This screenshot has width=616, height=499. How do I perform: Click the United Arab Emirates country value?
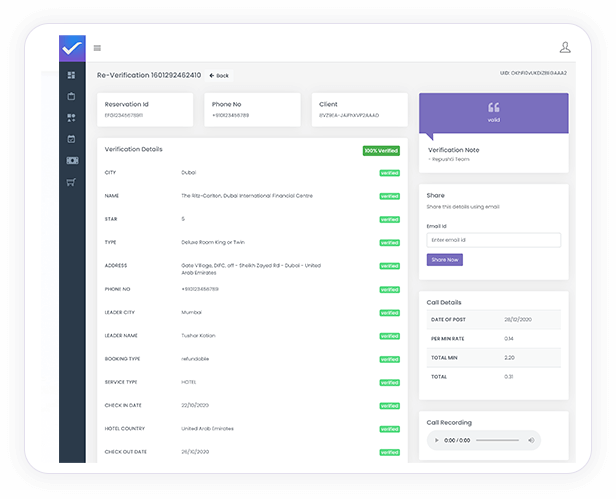coord(207,429)
